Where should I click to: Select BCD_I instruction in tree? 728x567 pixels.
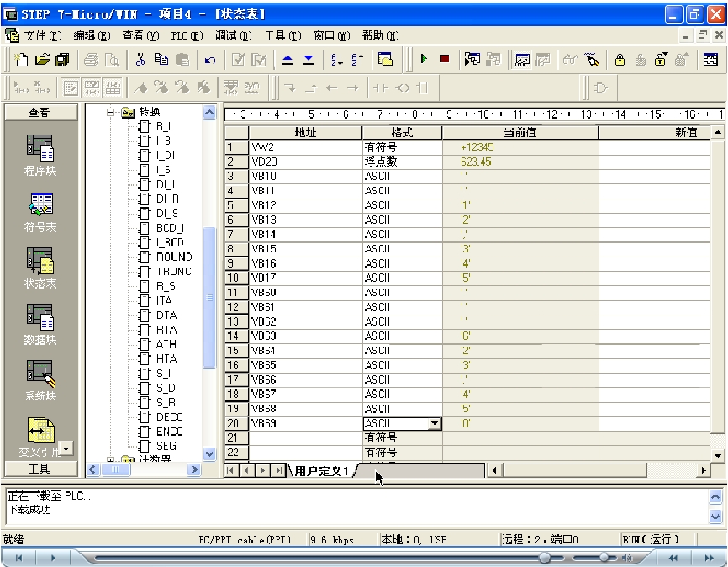click(x=170, y=228)
